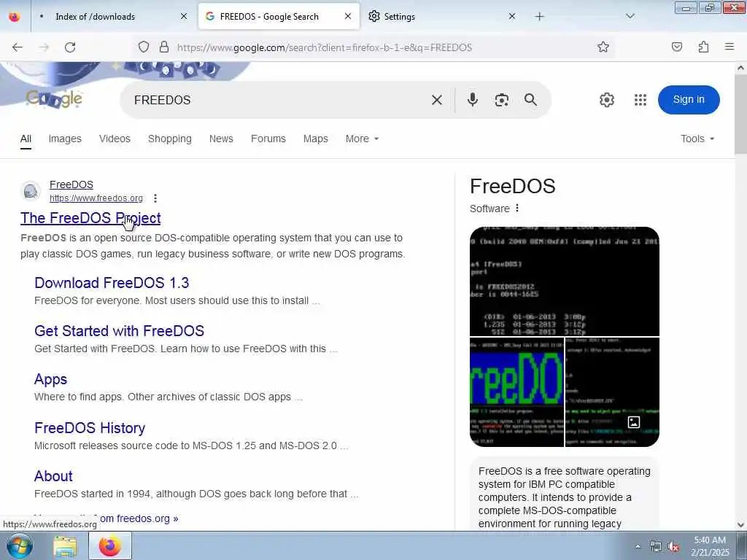
Task: Open the Pocket save icon
Action: pyautogui.click(x=677, y=47)
